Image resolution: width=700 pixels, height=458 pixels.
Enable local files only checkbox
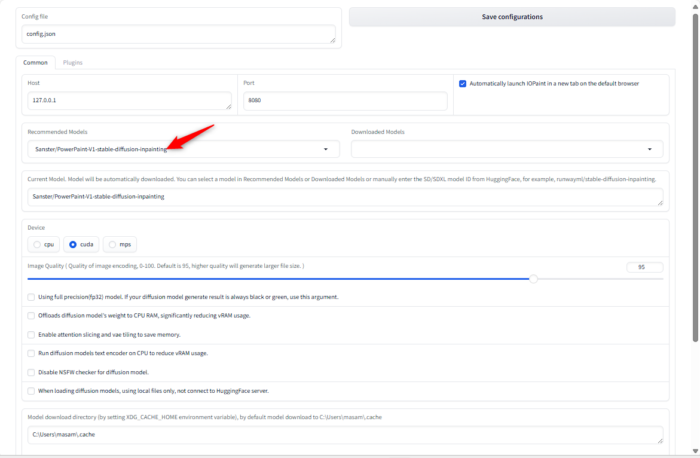pos(31,391)
